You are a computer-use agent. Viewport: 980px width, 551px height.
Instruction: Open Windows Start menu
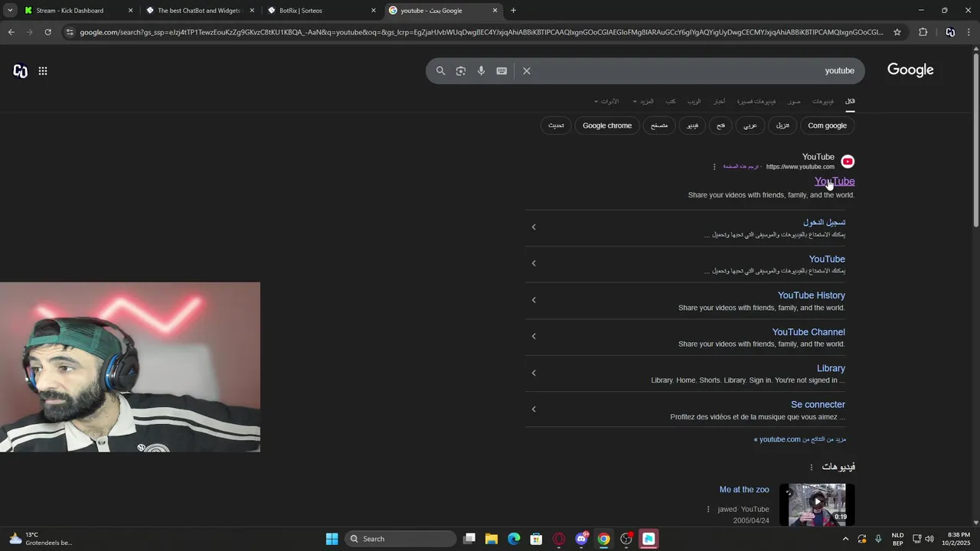(x=332, y=539)
